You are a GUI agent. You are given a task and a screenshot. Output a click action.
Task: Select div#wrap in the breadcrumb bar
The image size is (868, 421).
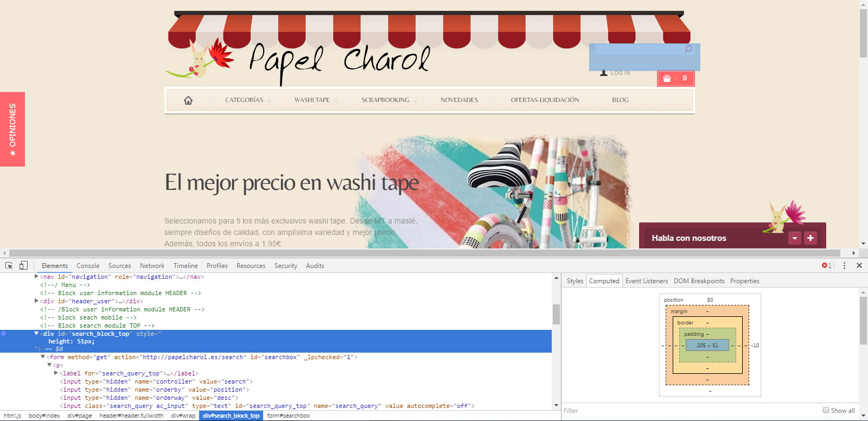pos(183,416)
